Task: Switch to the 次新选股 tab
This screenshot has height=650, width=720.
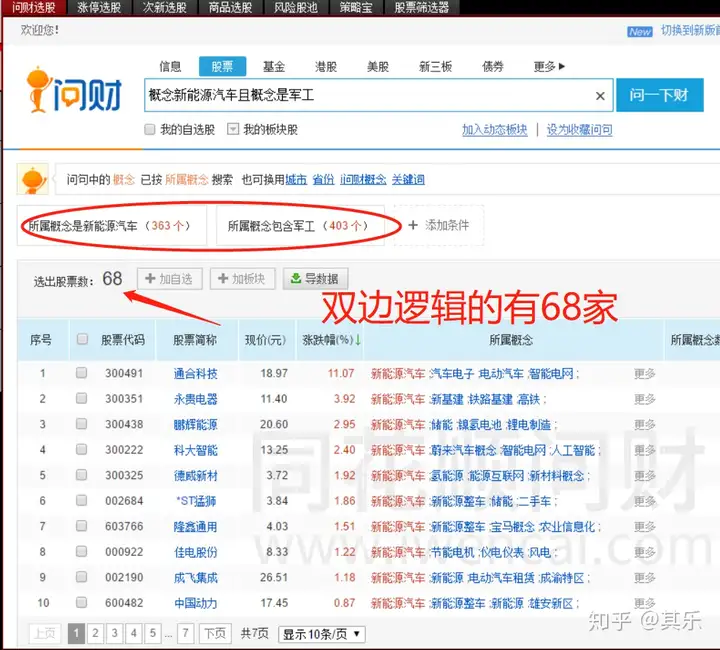Action: pos(164,7)
